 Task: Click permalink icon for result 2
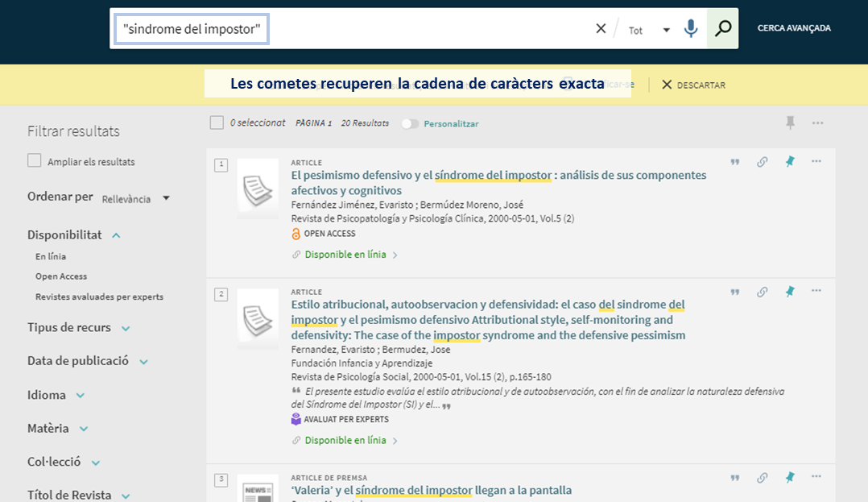point(763,292)
